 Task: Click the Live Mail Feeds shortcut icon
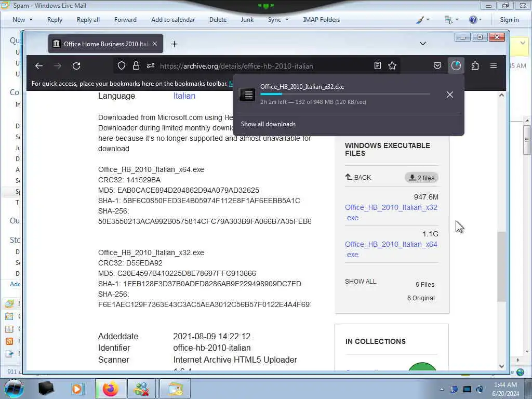pyautogui.click(x=9, y=341)
